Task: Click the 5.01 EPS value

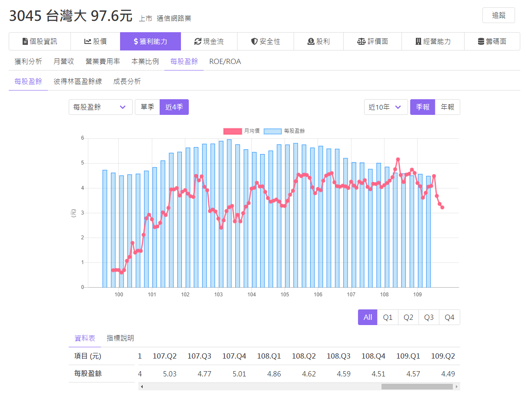Action: point(239,374)
